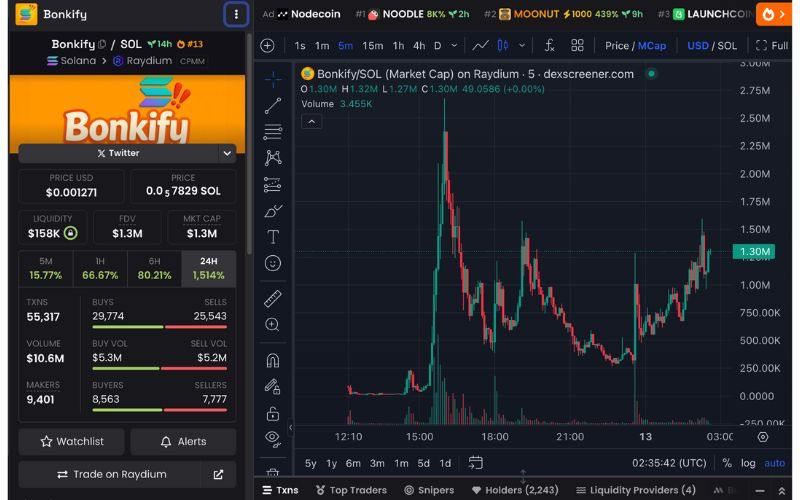The height and width of the screenshot is (500, 800).
Task: Open the Top Traders tab
Action: click(351, 490)
